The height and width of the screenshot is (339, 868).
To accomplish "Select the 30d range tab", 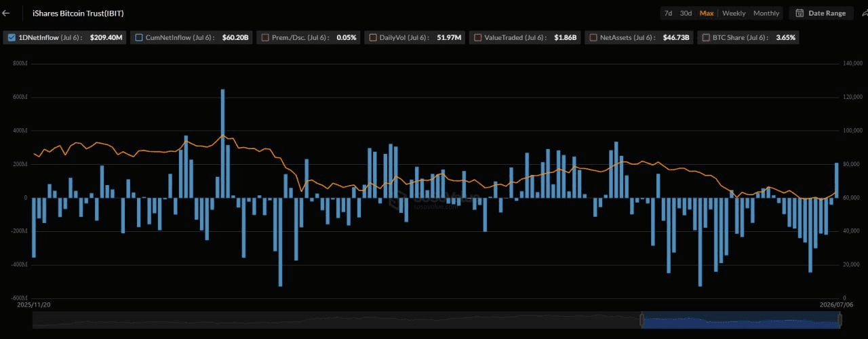I will [686, 13].
